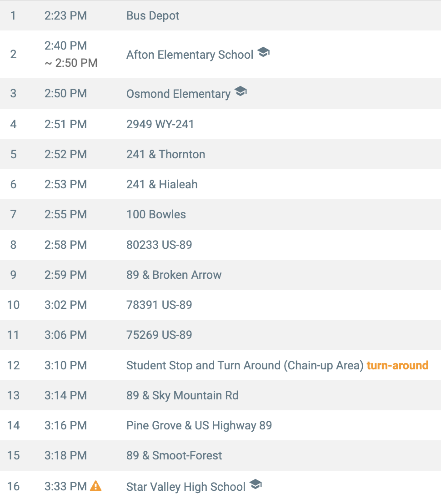
Task: Click the school icon beside Afton Elementary School
Action: pos(263,52)
